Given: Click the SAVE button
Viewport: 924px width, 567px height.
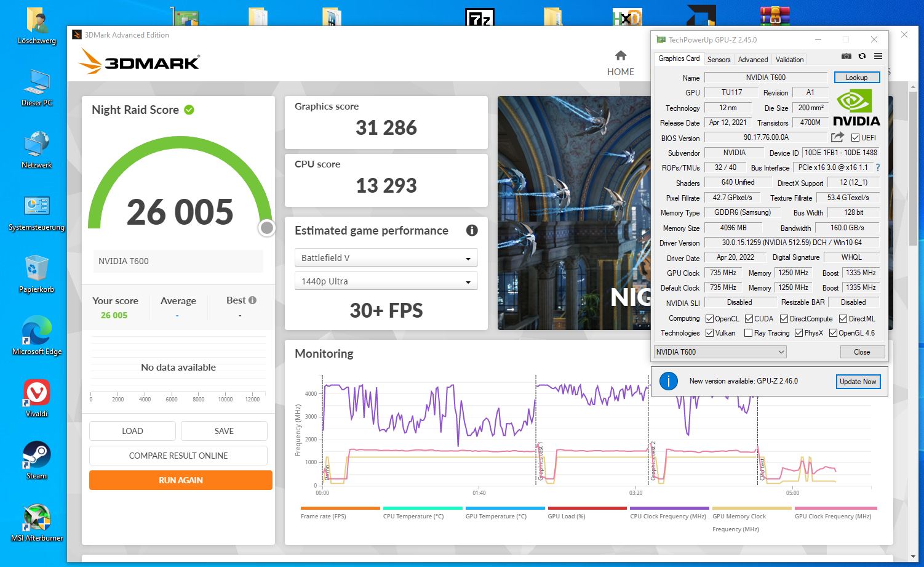Looking at the screenshot, I should [224, 431].
